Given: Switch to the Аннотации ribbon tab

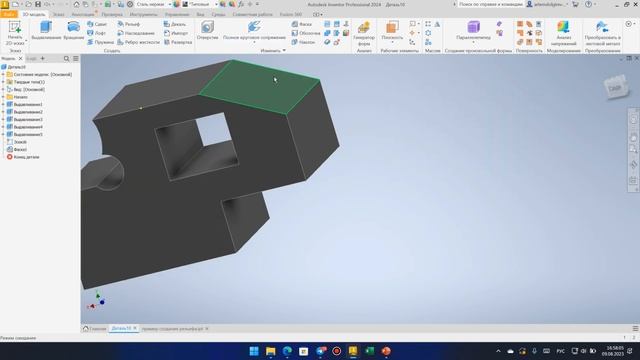Looking at the screenshot, I should coord(83,14).
